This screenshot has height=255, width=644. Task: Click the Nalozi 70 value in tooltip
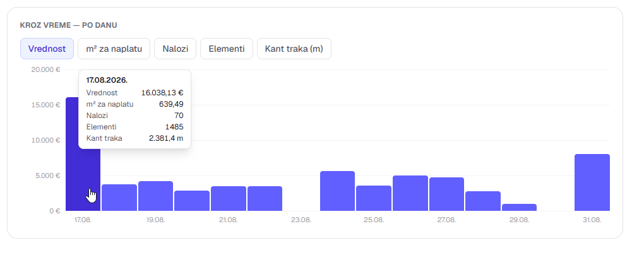click(x=179, y=116)
